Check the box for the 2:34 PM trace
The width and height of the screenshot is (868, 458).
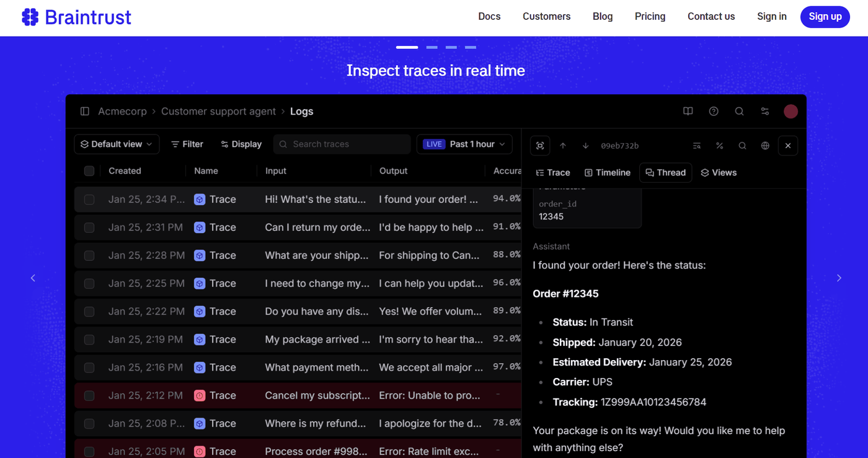(x=89, y=200)
